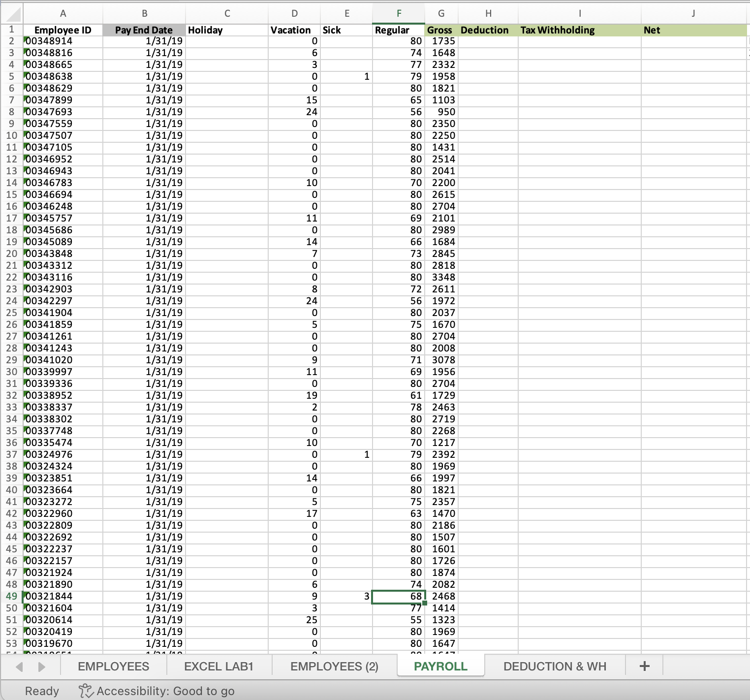Select all cells via the corner select-all button
Image resolution: width=750 pixels, height=700 pixels.
12,13
